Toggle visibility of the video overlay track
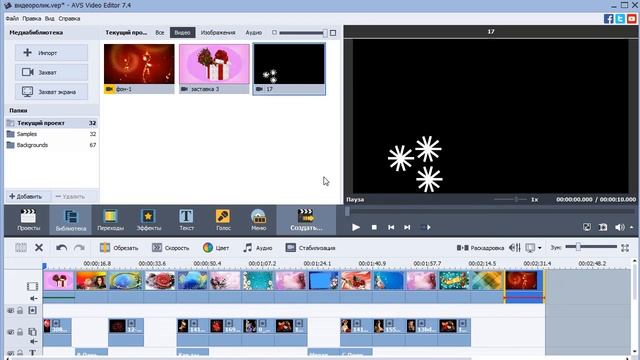This screenshot has width=640, height=360. pos(11,332)
